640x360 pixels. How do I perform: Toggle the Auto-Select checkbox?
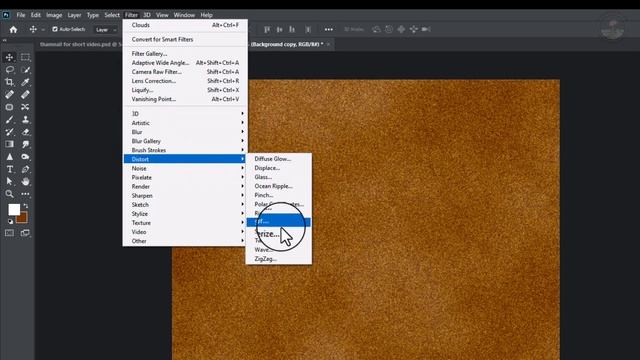pos(55,29)
